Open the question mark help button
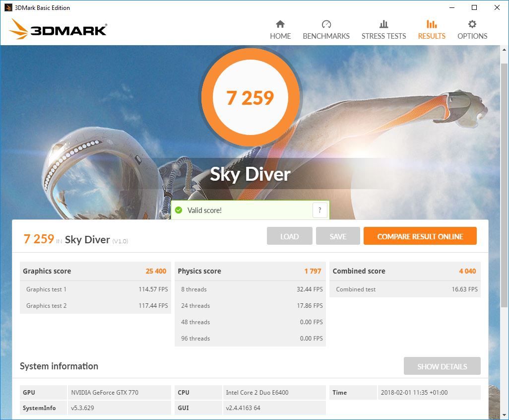 pyautogui.click(x=320, y=210)
